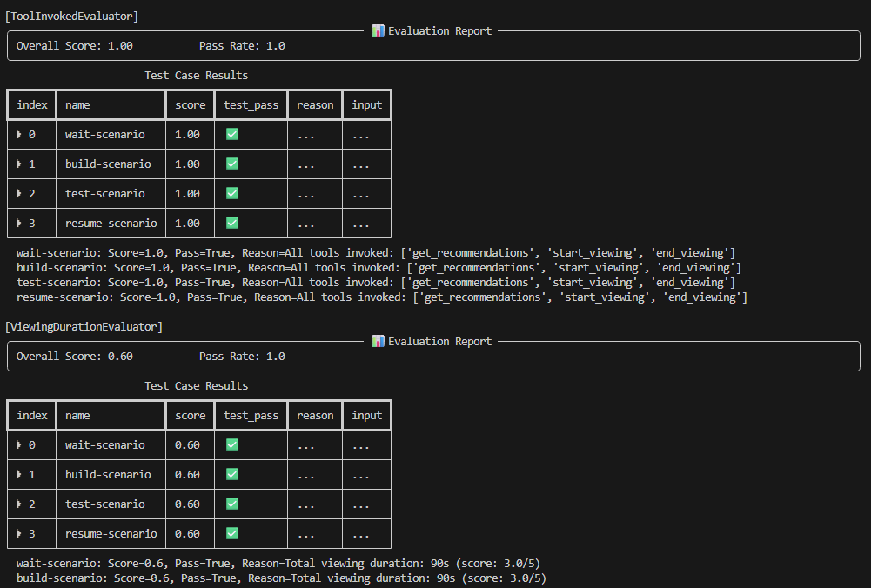Image resolution: width=871 pixels, height=588 pixels.
Task: Click green pass checkmark for wait-scenario score 0.60
Action: [x=232, y=444]
